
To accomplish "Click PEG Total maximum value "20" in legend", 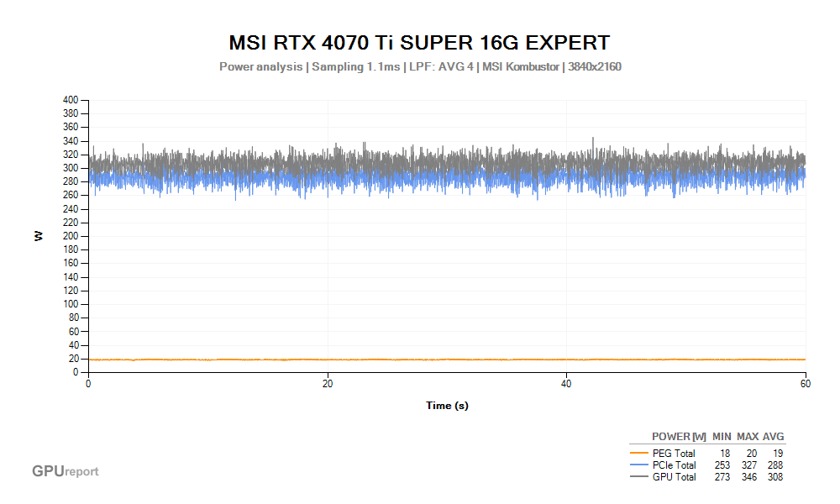I will click(752, 454).
